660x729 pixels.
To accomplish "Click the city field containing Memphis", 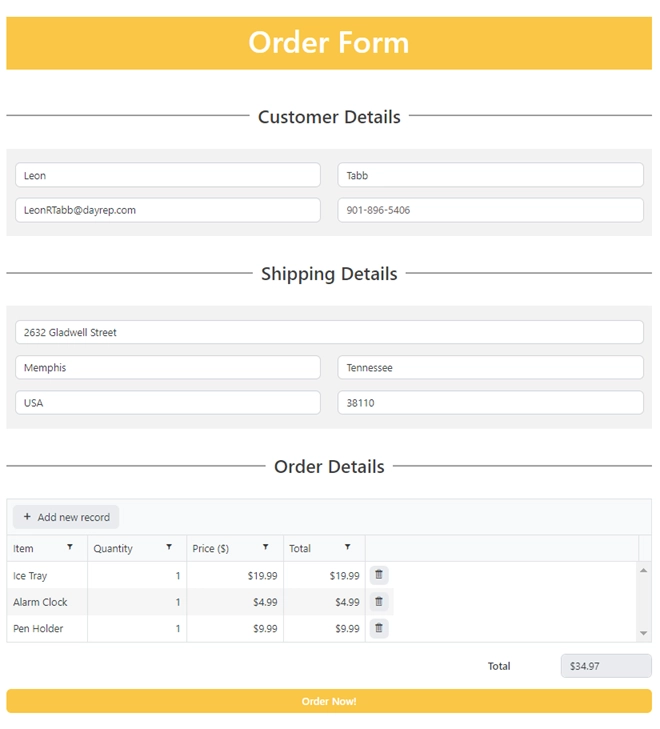I will 168,367.
